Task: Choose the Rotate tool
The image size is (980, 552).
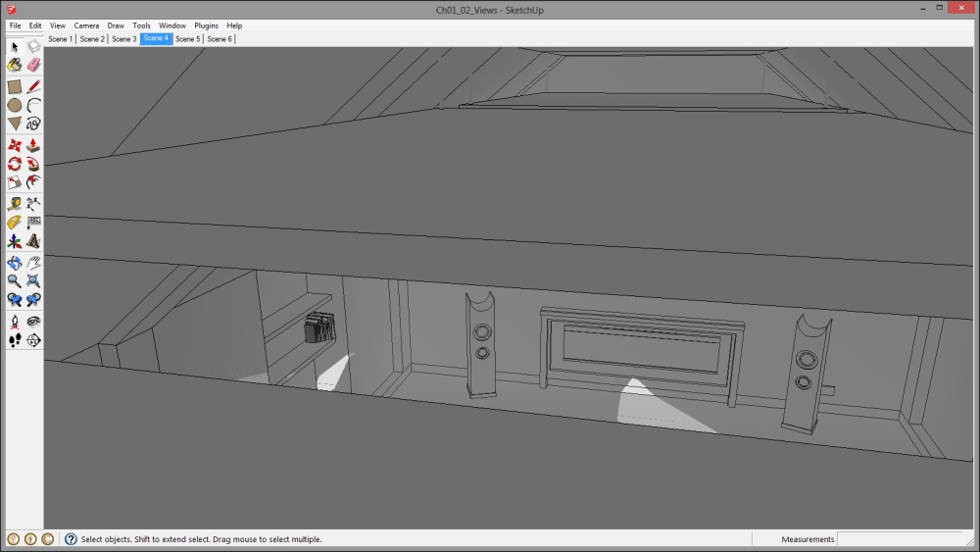Action: tap(15, 164)
